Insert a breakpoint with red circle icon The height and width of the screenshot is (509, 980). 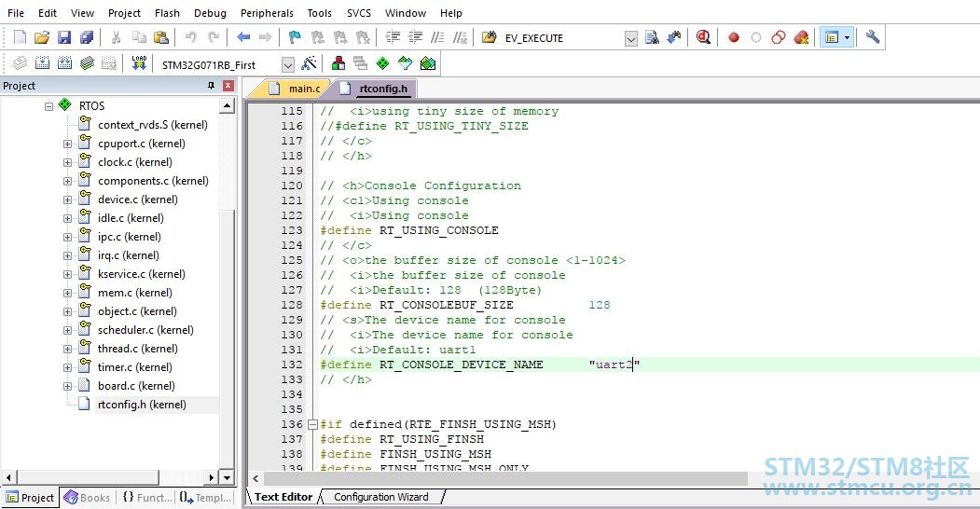point(734,38)
